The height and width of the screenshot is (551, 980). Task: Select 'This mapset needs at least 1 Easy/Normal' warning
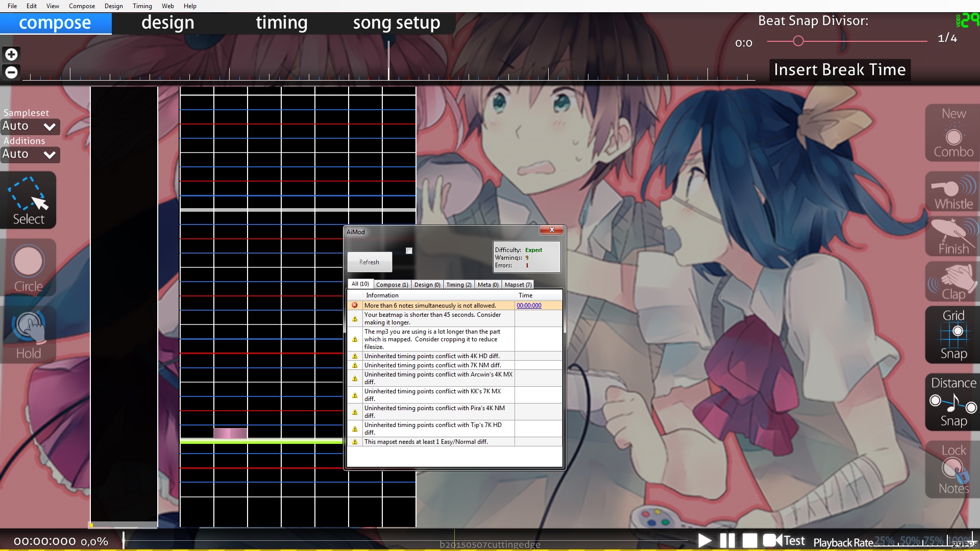pyautogui.click(x=455, y=442)
